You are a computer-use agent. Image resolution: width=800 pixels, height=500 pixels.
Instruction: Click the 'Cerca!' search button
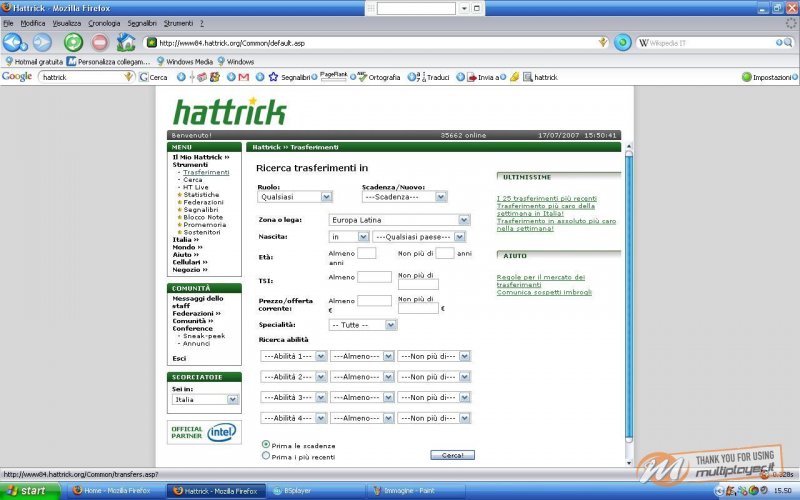452,455
